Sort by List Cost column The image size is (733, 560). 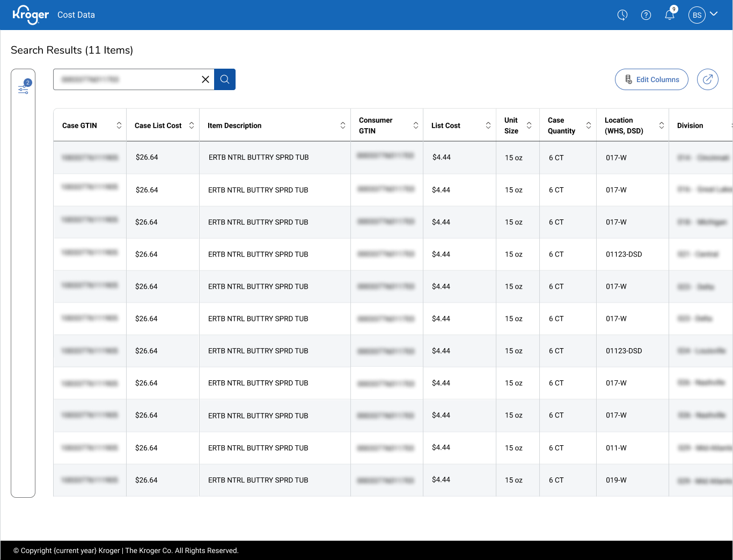(488, 126)
